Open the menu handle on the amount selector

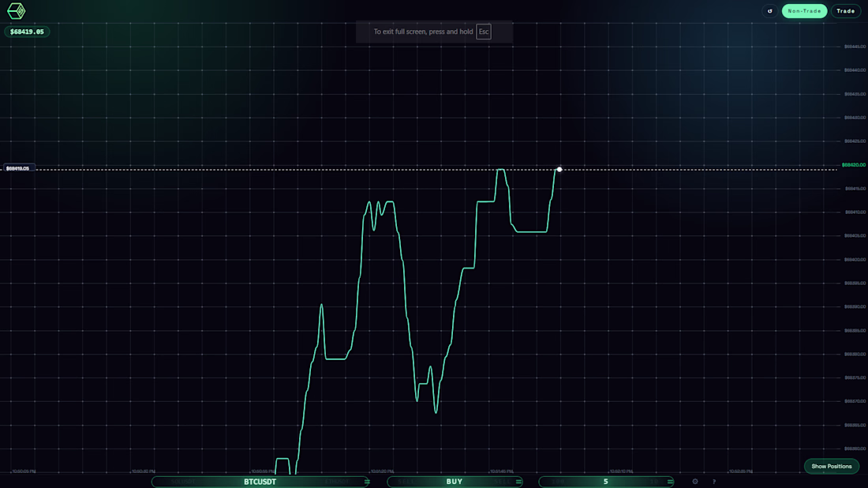pyautogui.click(x=671, y=482)
